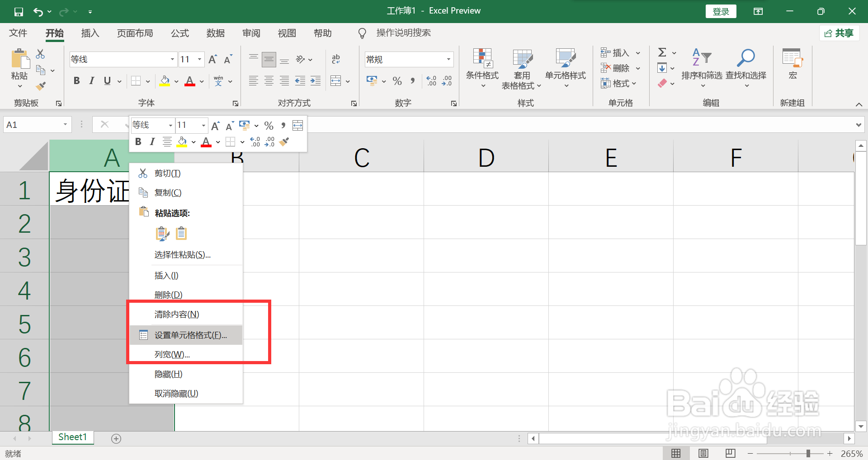Click ribbon Increase Indent icon
Screen dimensions: 868x460
tap(316, 81)
